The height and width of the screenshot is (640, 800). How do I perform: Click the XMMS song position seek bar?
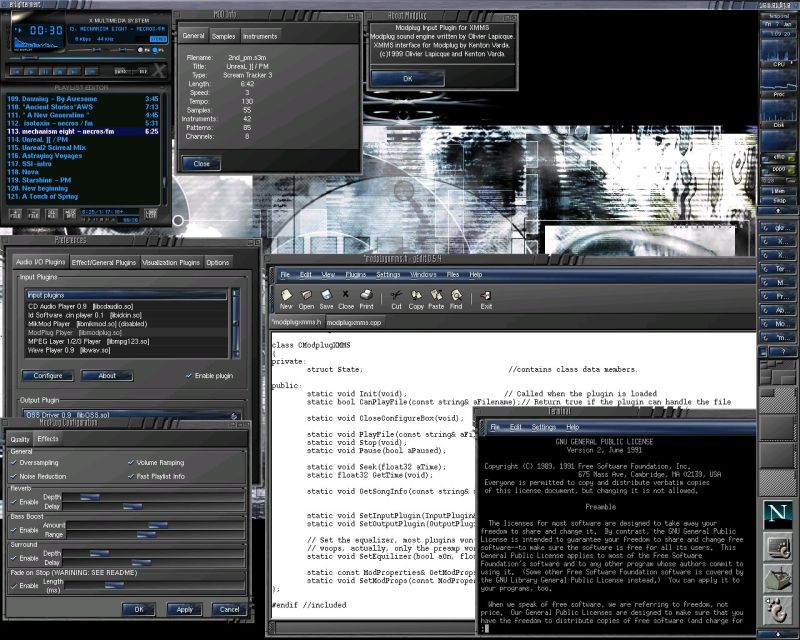point(86,58)
